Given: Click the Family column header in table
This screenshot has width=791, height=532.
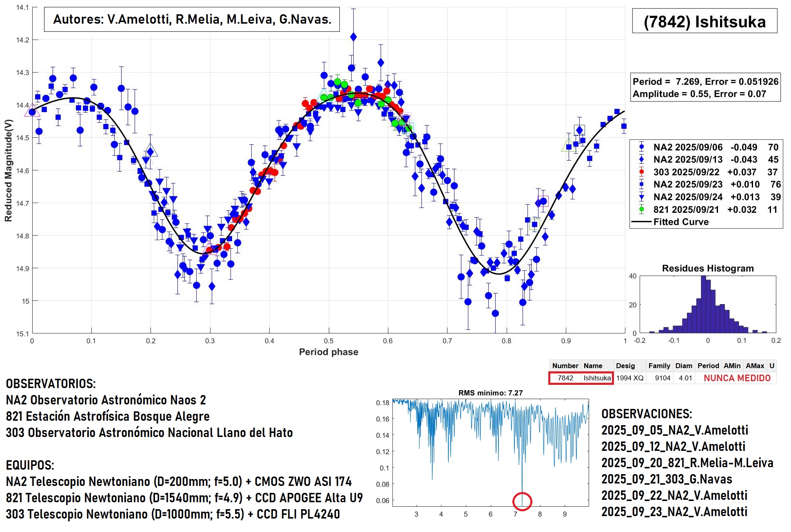Looking at the screenshot, I should (x=659, y=366).
